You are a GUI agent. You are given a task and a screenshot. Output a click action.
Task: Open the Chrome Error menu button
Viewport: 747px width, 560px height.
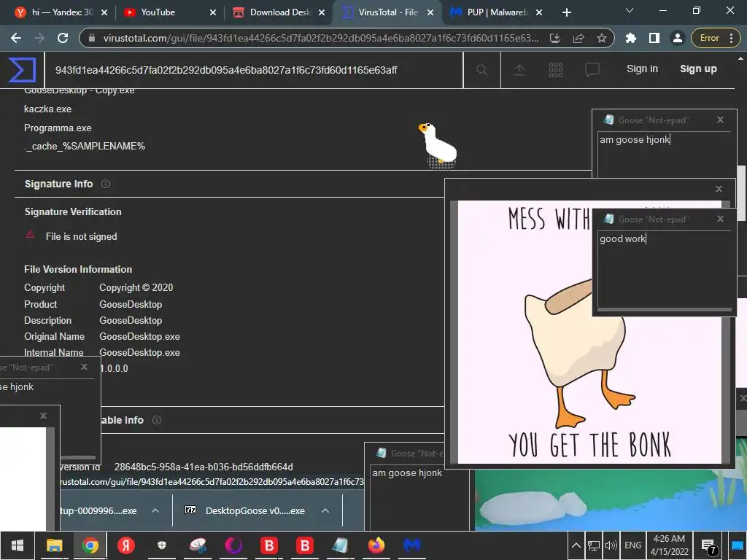[x=714, y=38]
